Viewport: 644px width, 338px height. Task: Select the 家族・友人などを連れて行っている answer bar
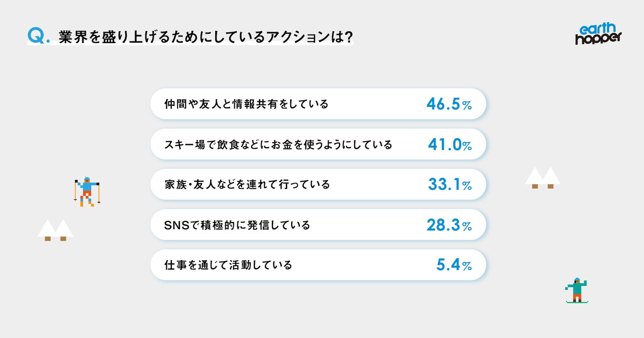coord(318,185)
